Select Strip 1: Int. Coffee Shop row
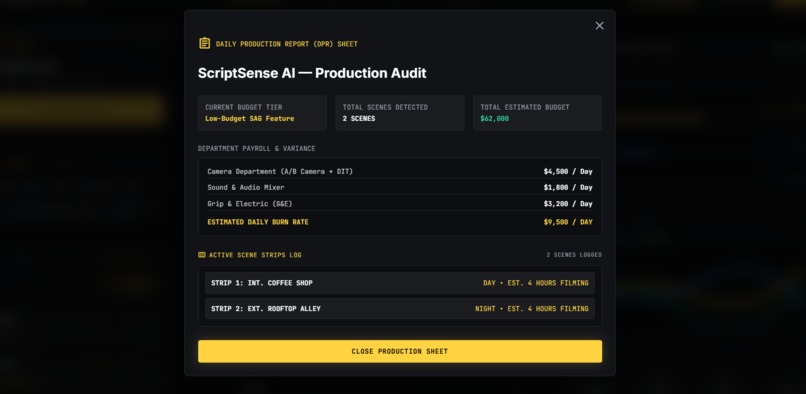This screenshot has height=394, width=806. (x=400, y=283)
